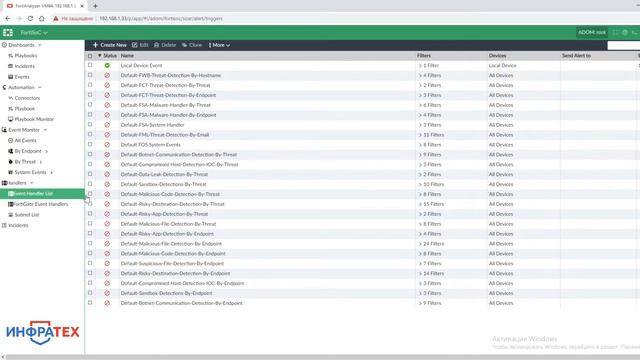
Task: Collapse the Handlers sidebar section
Action: click(31, 183)
